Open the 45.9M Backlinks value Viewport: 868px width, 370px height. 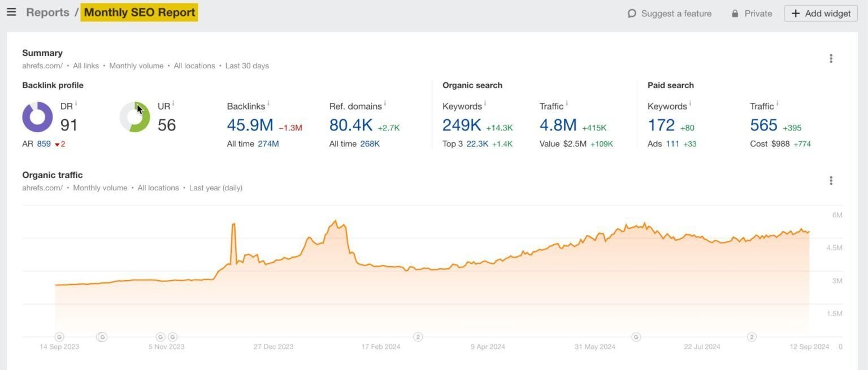[x=250, y=125]
